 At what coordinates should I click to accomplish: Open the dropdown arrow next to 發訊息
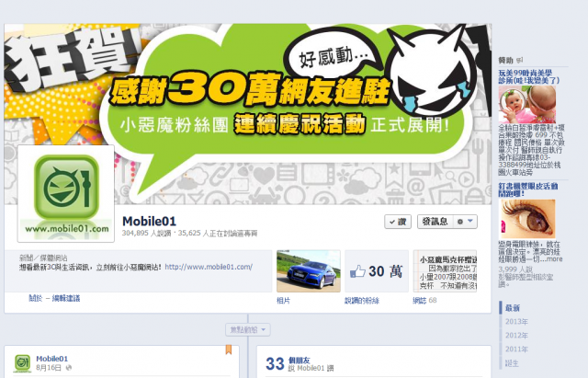click(470, 222)
